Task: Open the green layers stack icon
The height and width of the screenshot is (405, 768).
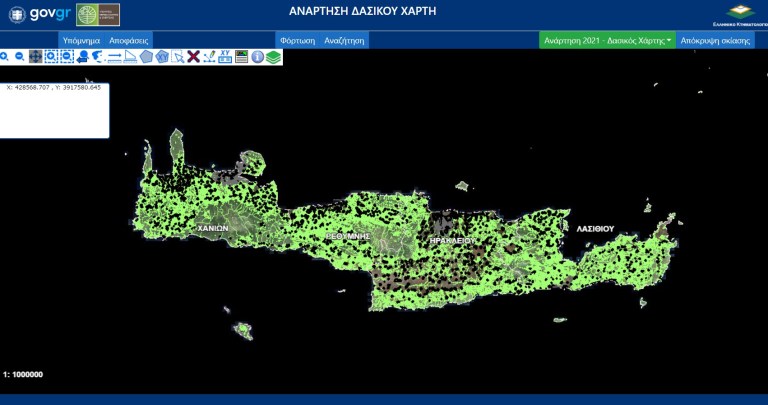Action: click(x=273, y=57)
